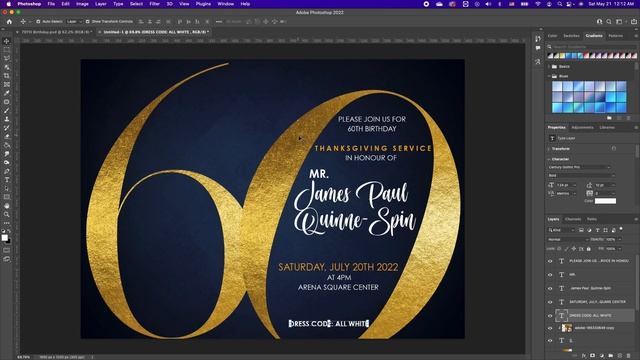Select the Object Selection tool

(x=7, y=67)
